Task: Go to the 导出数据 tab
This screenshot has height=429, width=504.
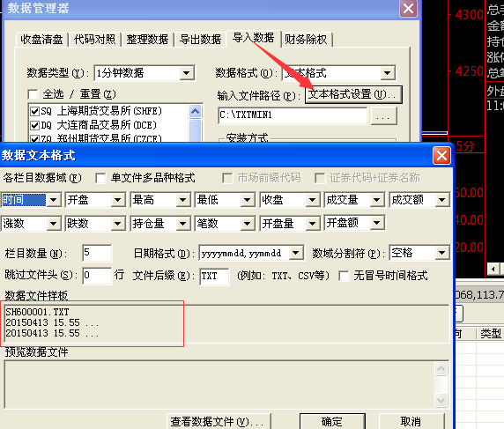Action: pyautogui.click(x=200, y=40)
